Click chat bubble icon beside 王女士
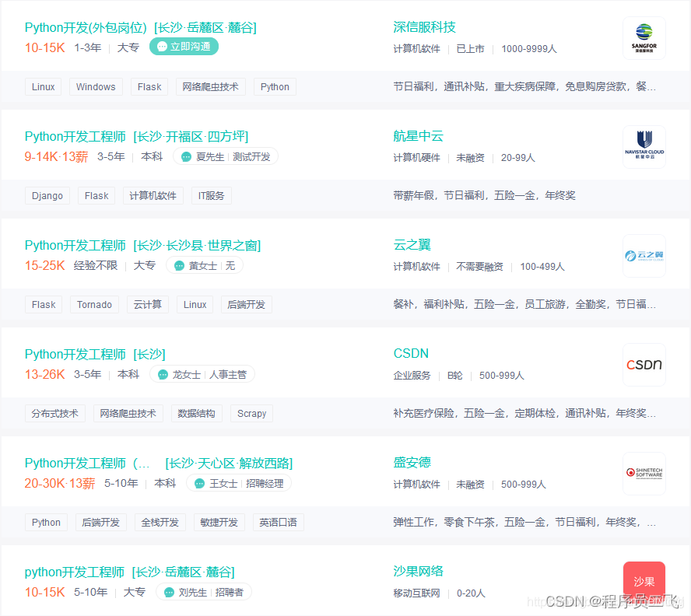 click(200, 483)
